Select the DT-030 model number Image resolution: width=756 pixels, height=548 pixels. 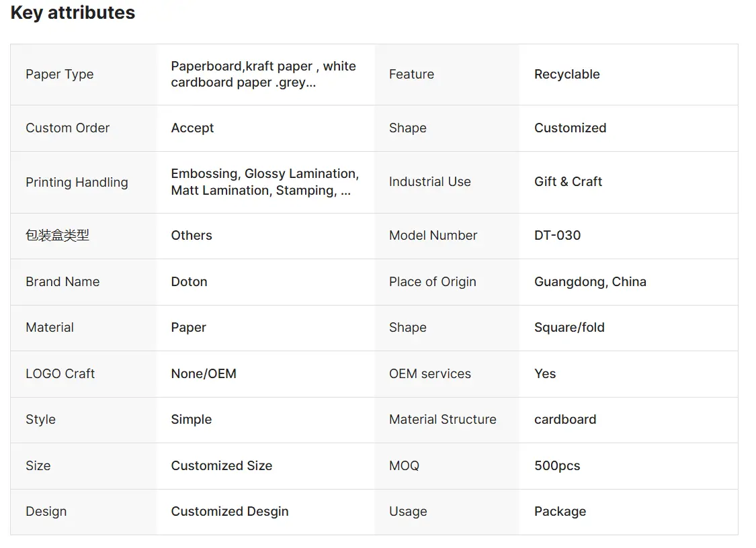tap(557, 235)
